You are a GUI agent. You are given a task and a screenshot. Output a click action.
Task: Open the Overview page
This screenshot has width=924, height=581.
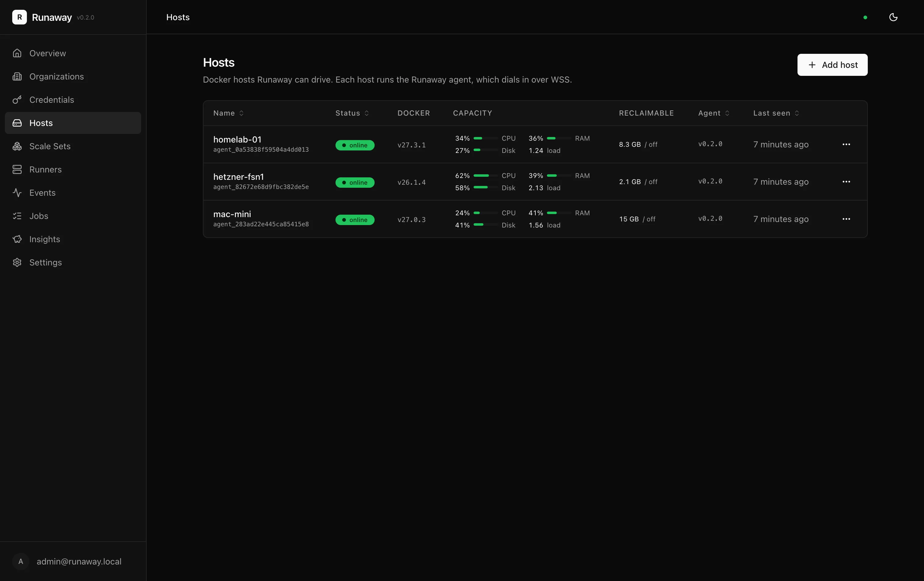click(73, 54)
